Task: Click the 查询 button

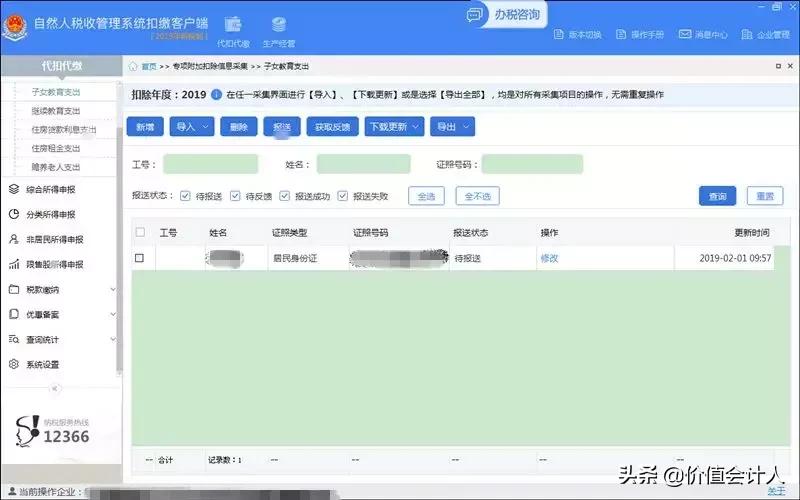Action: pos(717,196)
